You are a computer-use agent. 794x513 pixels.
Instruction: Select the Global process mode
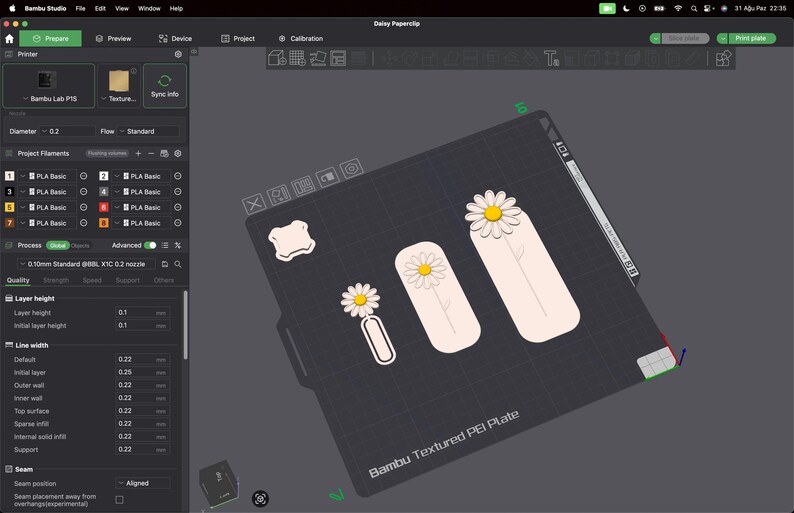pos(58,246)
